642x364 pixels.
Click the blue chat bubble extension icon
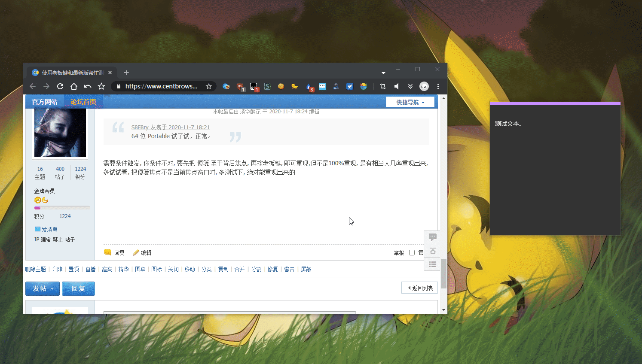pyautogui.click(x=322, y=86)
